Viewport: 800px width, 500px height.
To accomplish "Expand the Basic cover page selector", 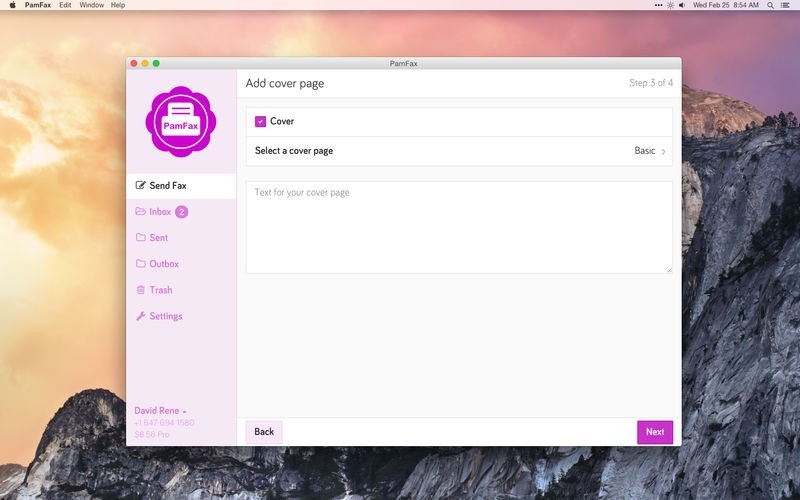I will pyautogui.click(x=650, y=151).
